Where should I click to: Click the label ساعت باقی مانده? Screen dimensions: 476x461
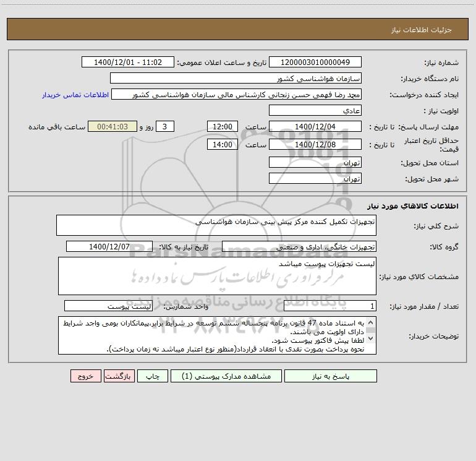57,127
